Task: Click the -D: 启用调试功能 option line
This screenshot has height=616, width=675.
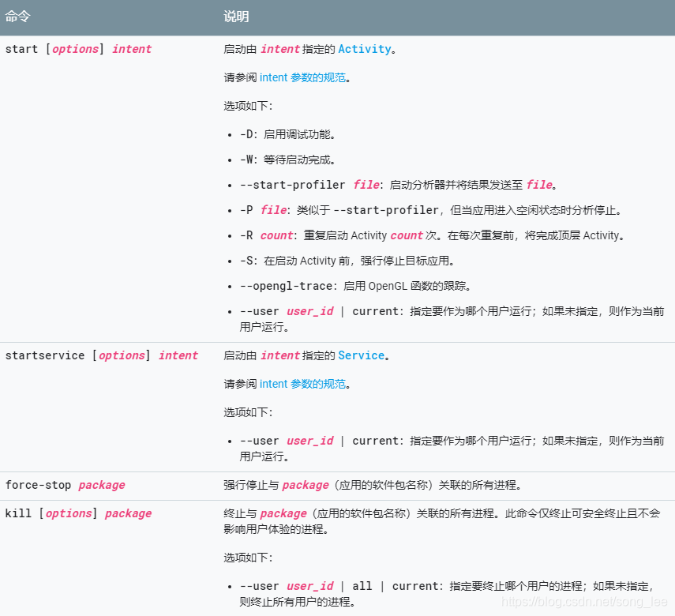Action: [287, 134]
